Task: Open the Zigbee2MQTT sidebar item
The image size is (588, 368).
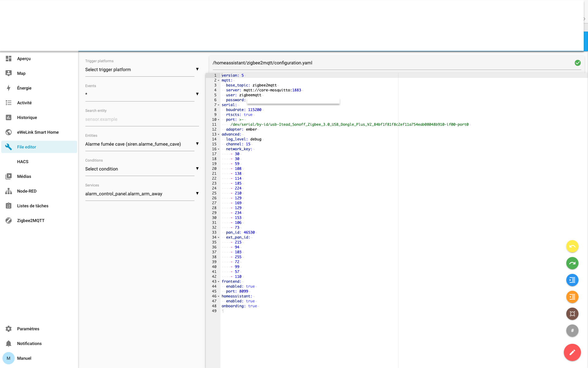Action: 31,220
